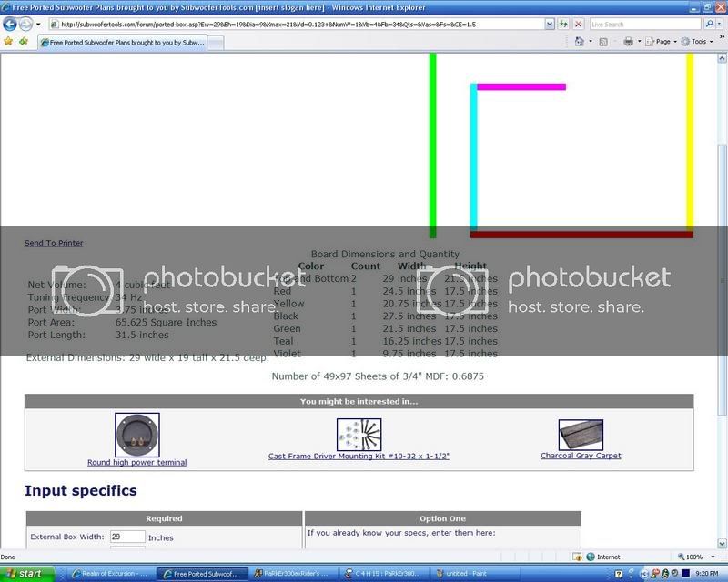
Task: Click the address bar URL field
Action: pyautogui.click(x=297, y=25)
